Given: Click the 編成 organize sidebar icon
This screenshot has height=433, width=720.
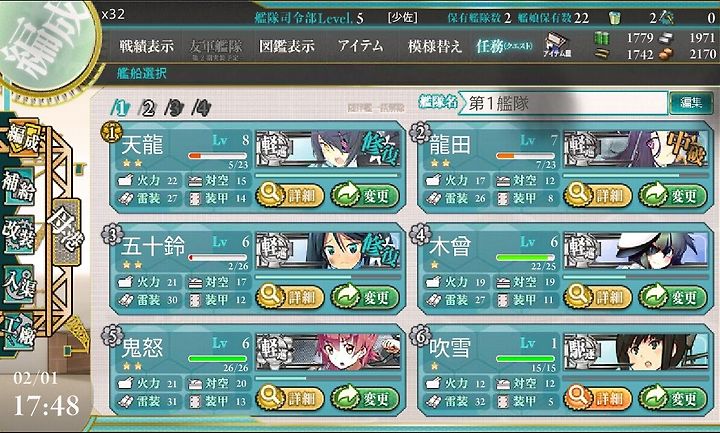Looking at the screenshot, I should pos(22,138).
